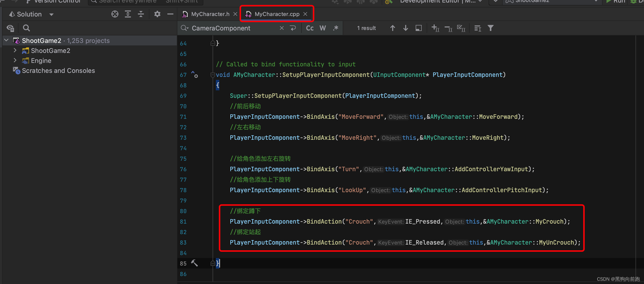Toggle whole words matching with W
Image resolution: width=644 pixels, height=284 pixels.
pos(322,28)
